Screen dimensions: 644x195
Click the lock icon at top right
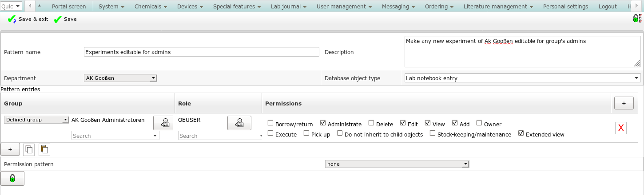[x=637, y=19]
